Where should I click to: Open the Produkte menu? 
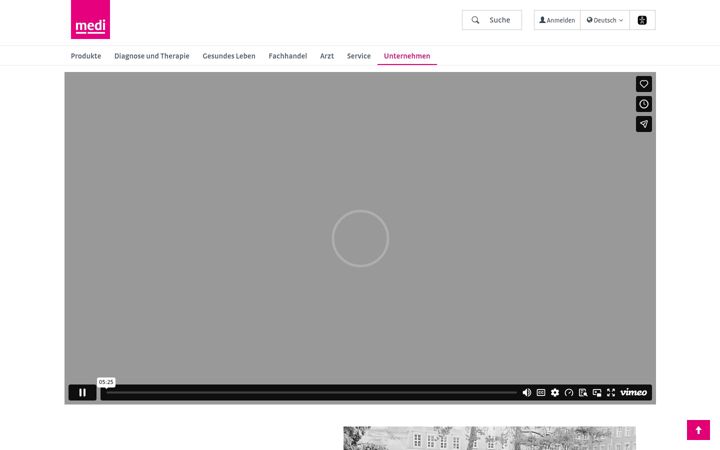[x=86, y=56]
